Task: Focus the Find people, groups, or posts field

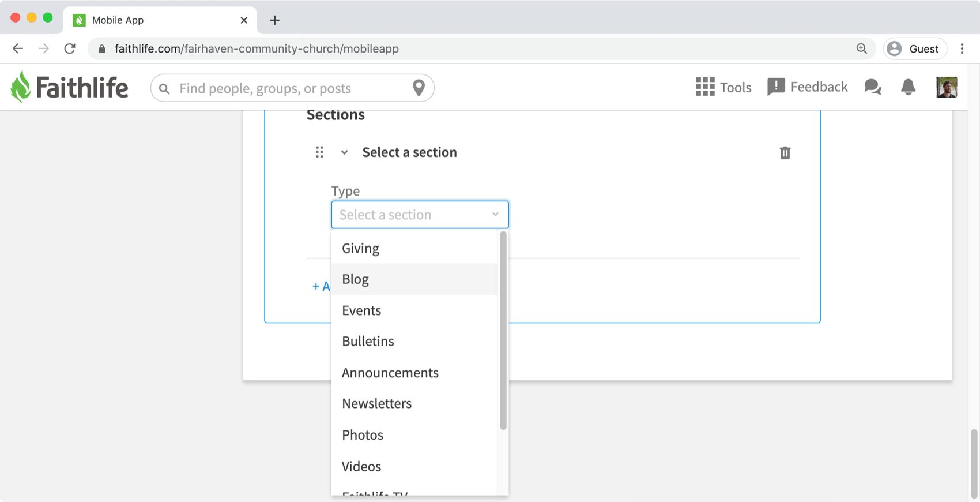Action: [292, 88]
